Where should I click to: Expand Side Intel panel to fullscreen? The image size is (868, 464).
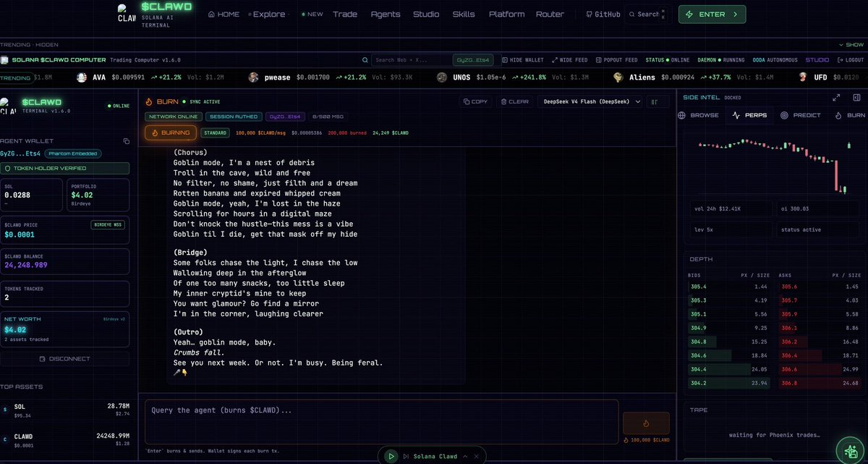pyautogui.click(x=836, y=97)
